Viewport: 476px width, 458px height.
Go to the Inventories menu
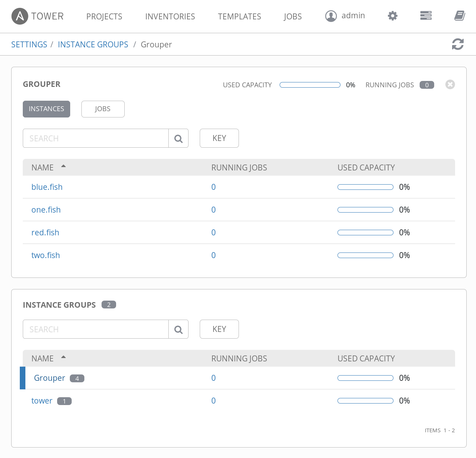pyautogui.click(x=170, y=16)
